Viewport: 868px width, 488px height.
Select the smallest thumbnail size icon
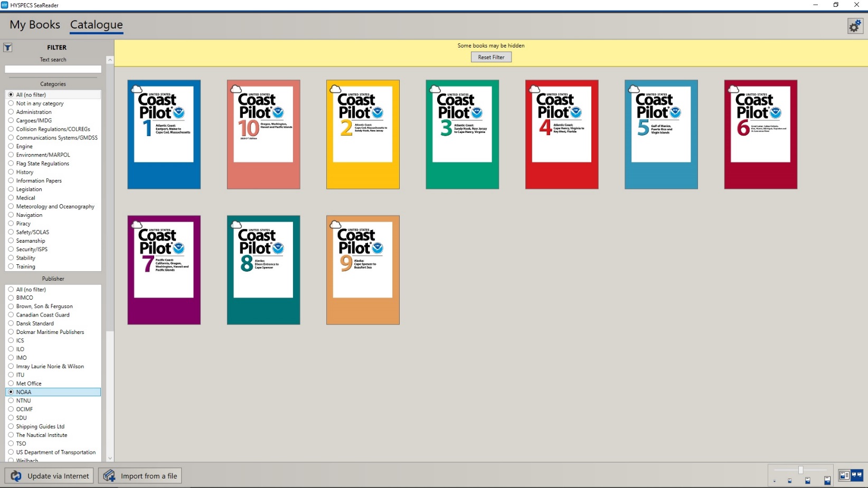775,481
